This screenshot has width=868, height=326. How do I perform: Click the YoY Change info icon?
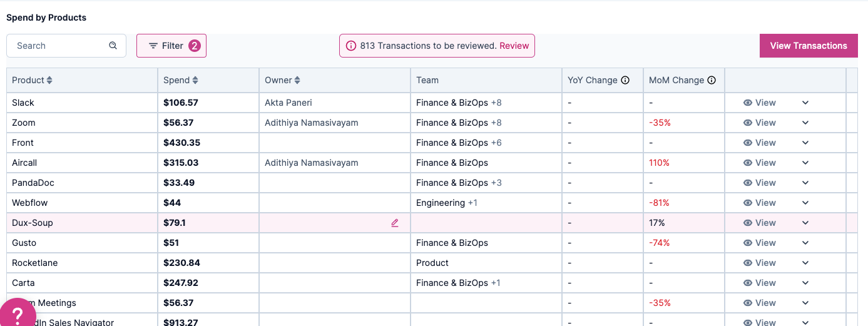click(x=625, y=80)
